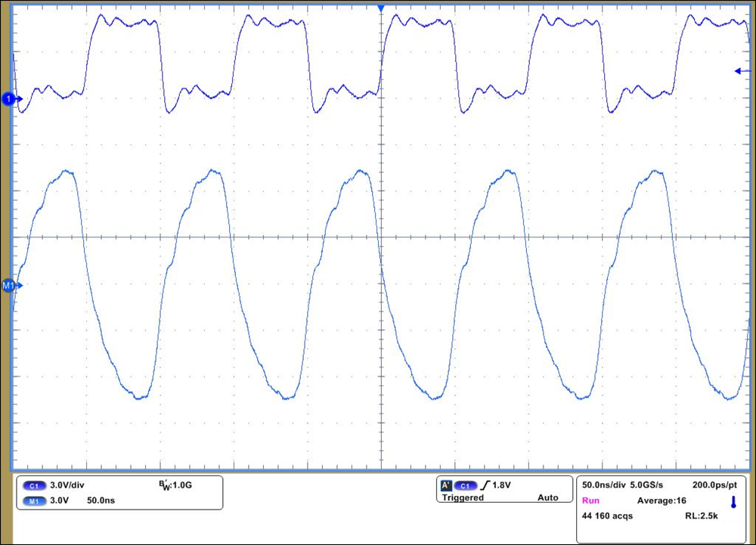Select the channel 1 marker arrow
Image resolution: width=756 pixels, height=545 pixels.
point(9,99)
